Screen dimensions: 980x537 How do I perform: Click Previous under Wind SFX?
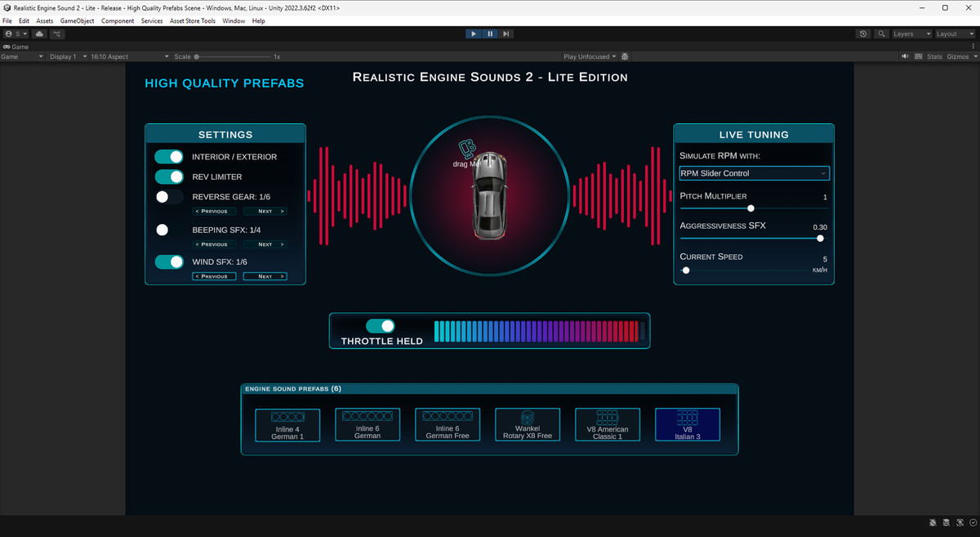[215, 276]
